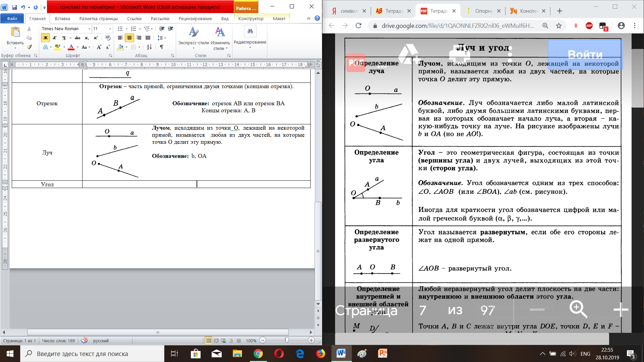Open a new Chrome tab with plus button
The width and height of the screenshot is (644, 362).
pos(559,11)
